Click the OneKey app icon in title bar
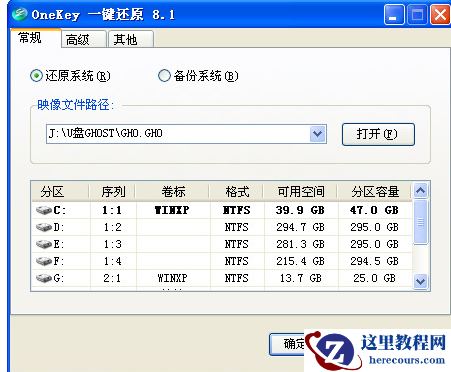451x372 pixels. [x=19, y=14]
